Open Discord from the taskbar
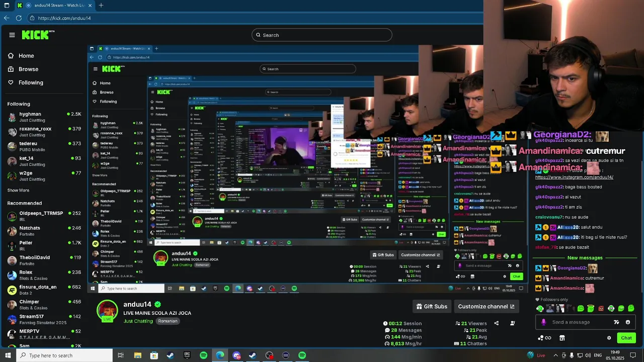This screenshot has width=644, height=362. (x=236, y=355)
